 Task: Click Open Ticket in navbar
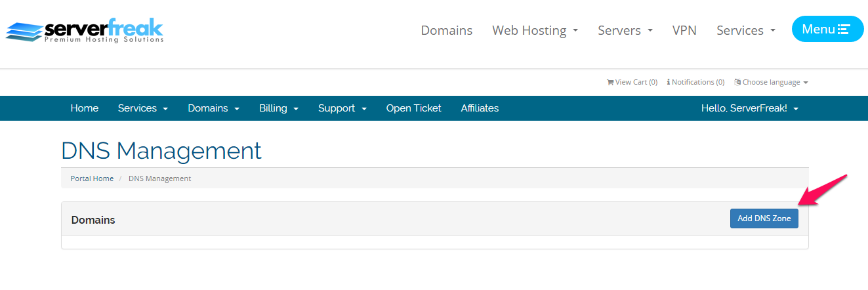(413, 108)
